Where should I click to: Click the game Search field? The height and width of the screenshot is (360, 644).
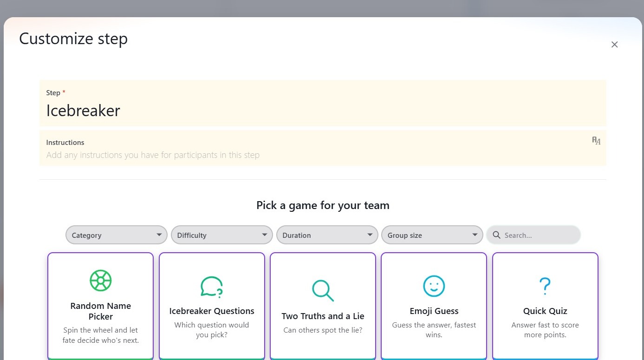click(533, 235)
